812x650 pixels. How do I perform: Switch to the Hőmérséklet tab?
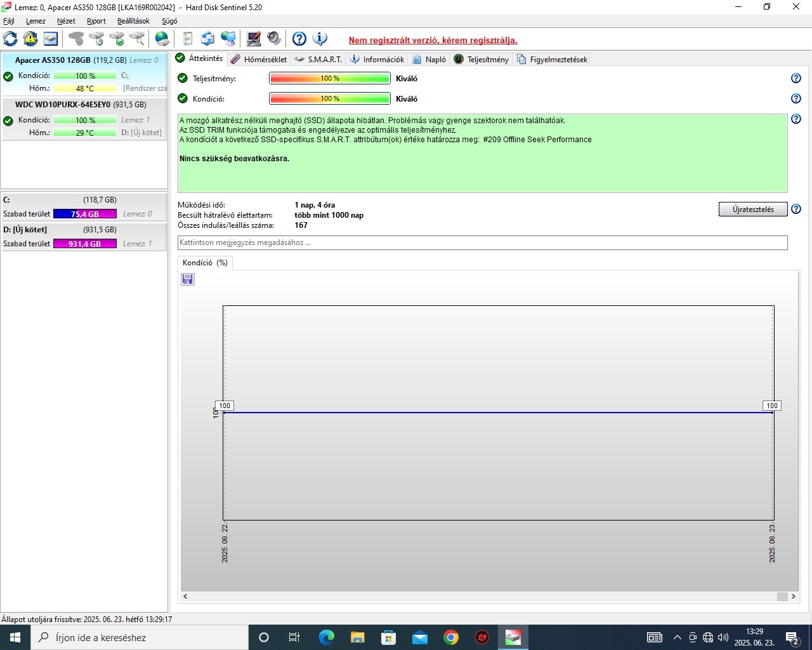[259, 59]
